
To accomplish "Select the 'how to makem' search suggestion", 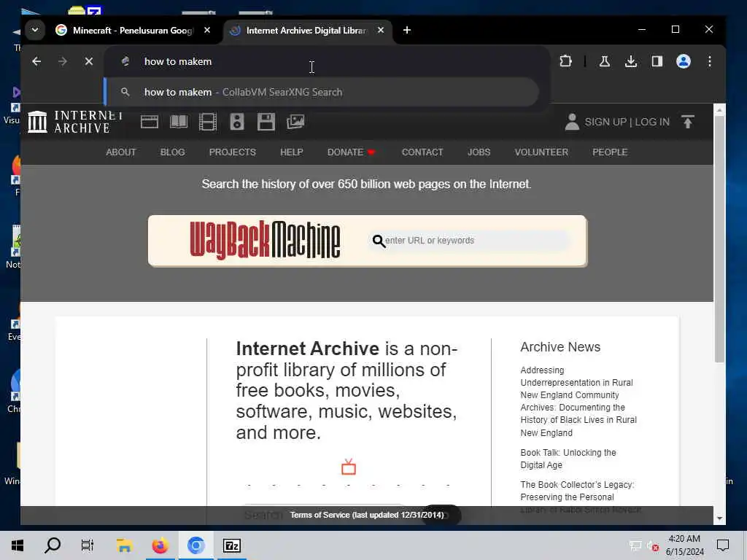I will pyautogui.click(x=322, y=92).
